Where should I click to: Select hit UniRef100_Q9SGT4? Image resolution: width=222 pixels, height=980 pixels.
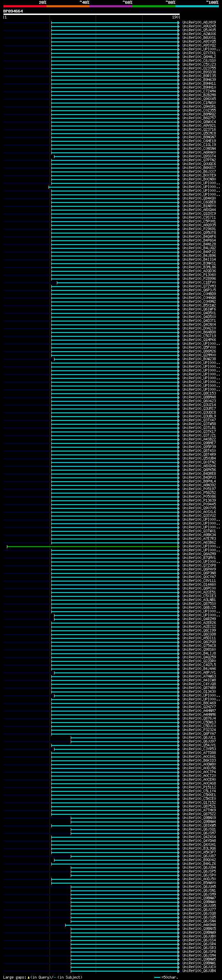pyautogui.click(x=199, y=156)
